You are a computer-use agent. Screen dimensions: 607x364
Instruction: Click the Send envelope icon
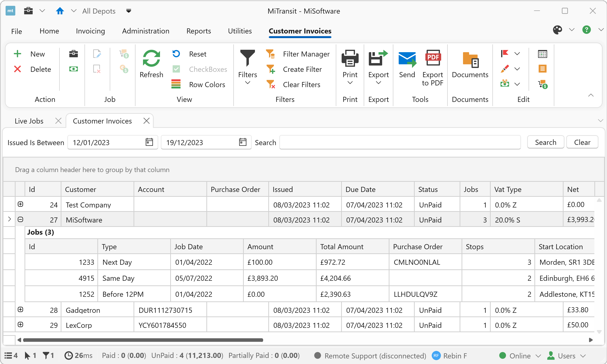(407, 59)
